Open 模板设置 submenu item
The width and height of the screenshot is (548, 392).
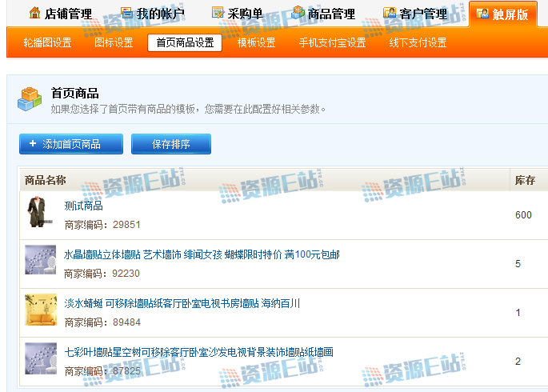[x=256, y=43]
